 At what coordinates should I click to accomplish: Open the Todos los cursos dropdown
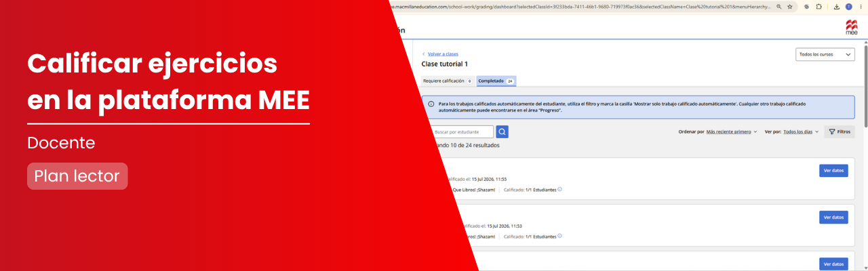825,54
